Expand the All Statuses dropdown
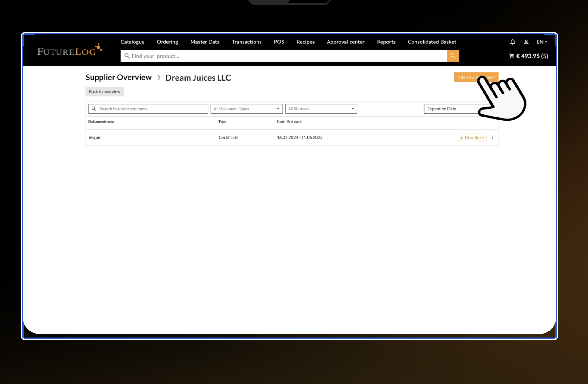 (321, 109)
